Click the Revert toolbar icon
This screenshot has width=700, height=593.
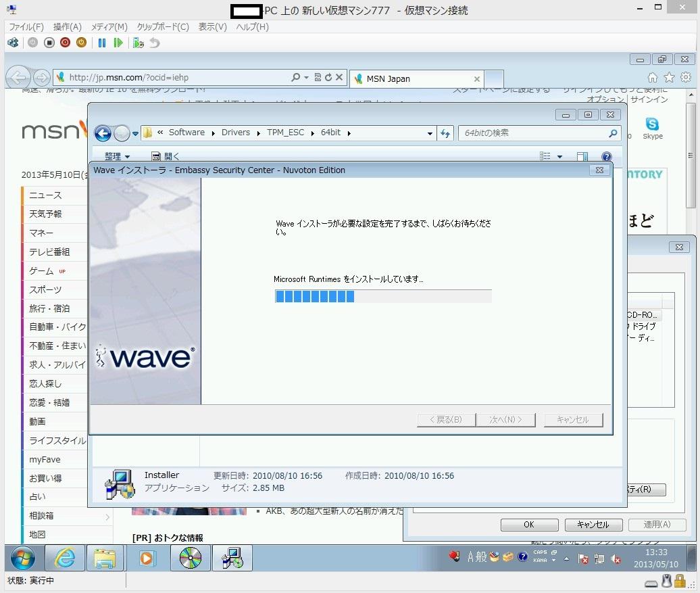[155, 43]
